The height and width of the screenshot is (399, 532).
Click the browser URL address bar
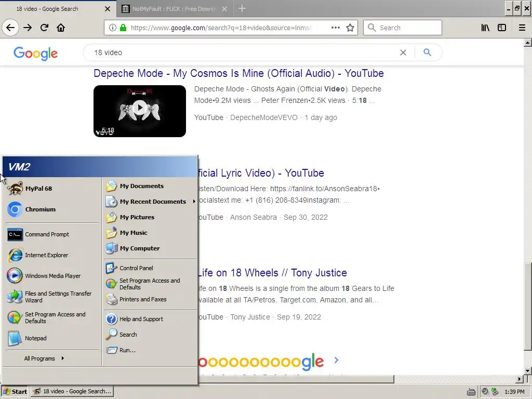(220, 28)
